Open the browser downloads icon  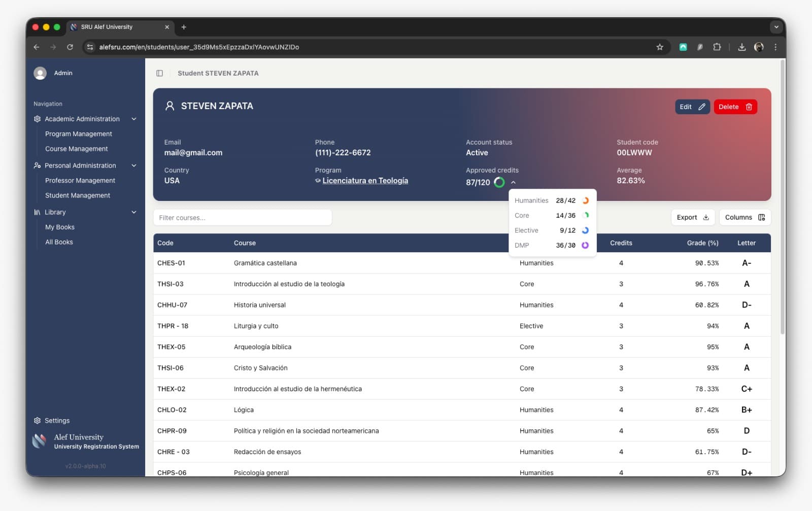741,47
